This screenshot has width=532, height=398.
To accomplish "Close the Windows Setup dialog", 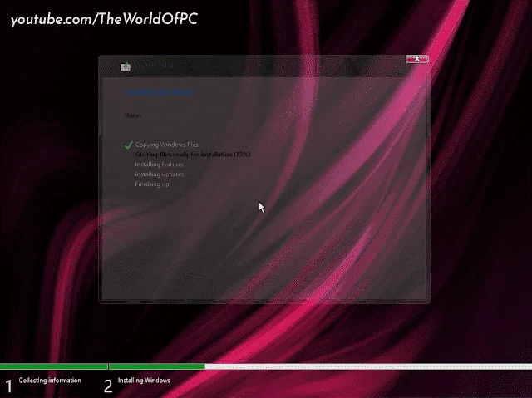I will 417,59.
